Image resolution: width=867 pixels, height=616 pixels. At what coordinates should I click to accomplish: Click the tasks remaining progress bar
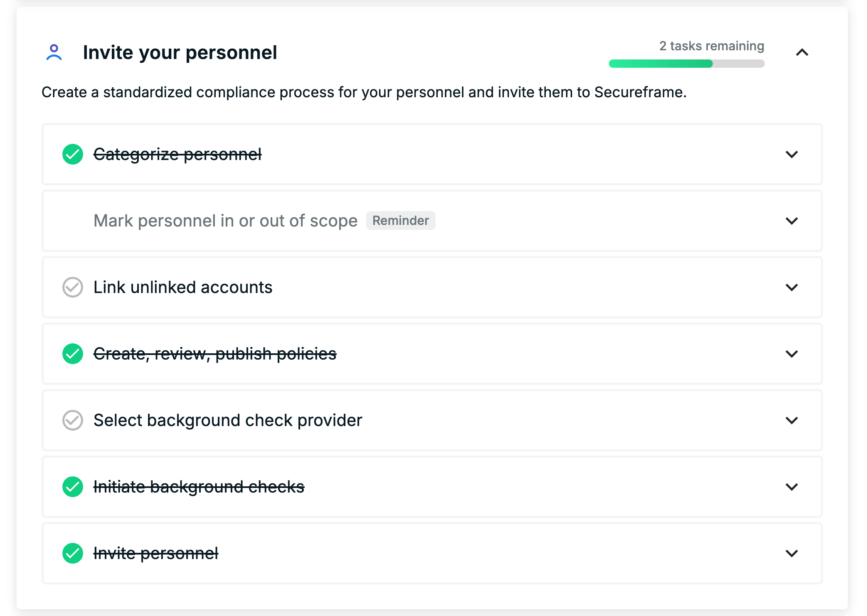click(687, 64)
